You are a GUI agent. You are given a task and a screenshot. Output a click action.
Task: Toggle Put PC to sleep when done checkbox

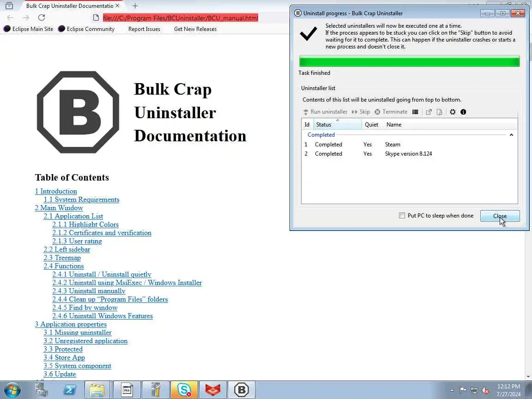coord(402,216)
